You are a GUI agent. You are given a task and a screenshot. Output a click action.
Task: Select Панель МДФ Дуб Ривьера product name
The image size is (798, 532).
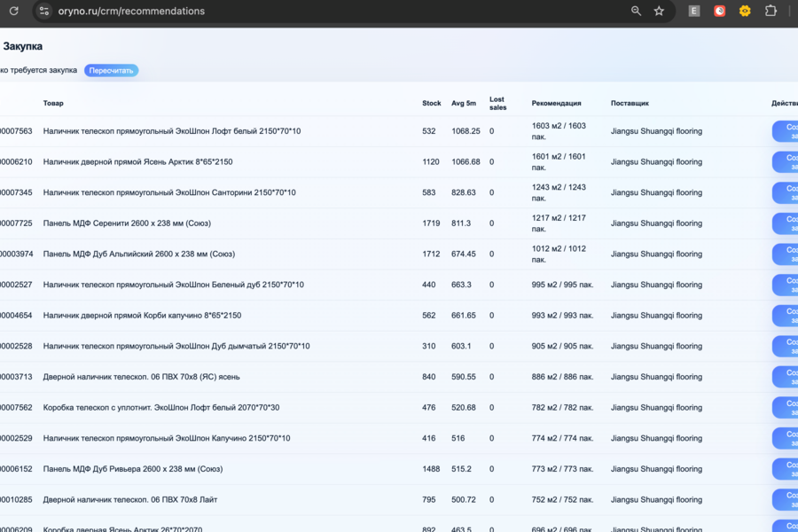pos(133,469)
